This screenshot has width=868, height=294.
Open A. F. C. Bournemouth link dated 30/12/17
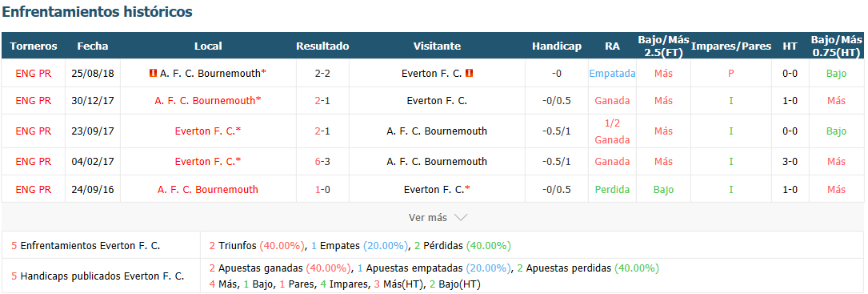click(207, 100)
